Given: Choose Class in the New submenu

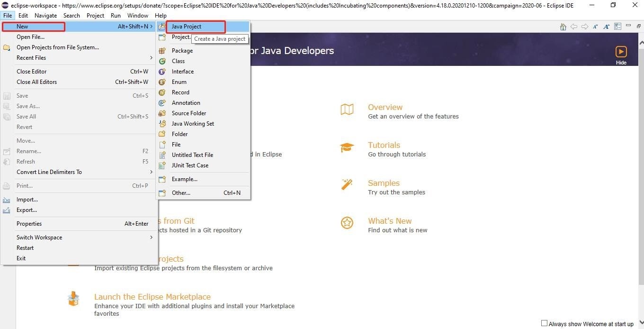Looking at the screenshot, I should coord(179,61).
